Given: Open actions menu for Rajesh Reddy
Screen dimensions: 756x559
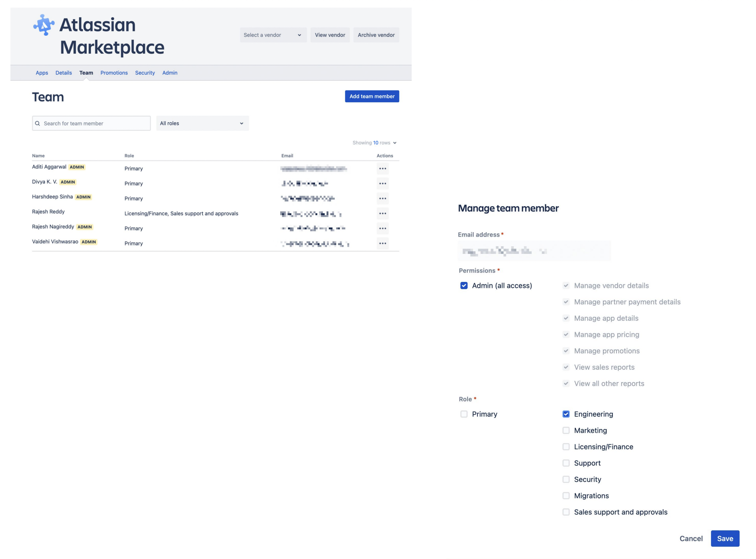Looking at the screenshot, I should click(x=382, y=213).
